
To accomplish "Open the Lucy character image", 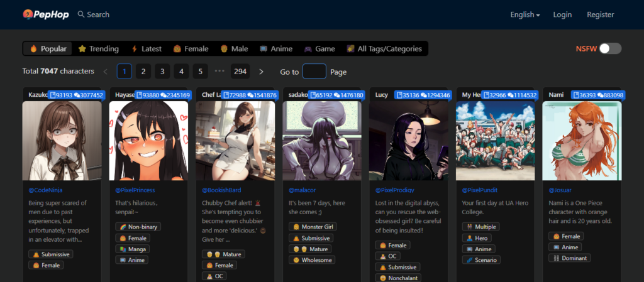I will point(409,141).
